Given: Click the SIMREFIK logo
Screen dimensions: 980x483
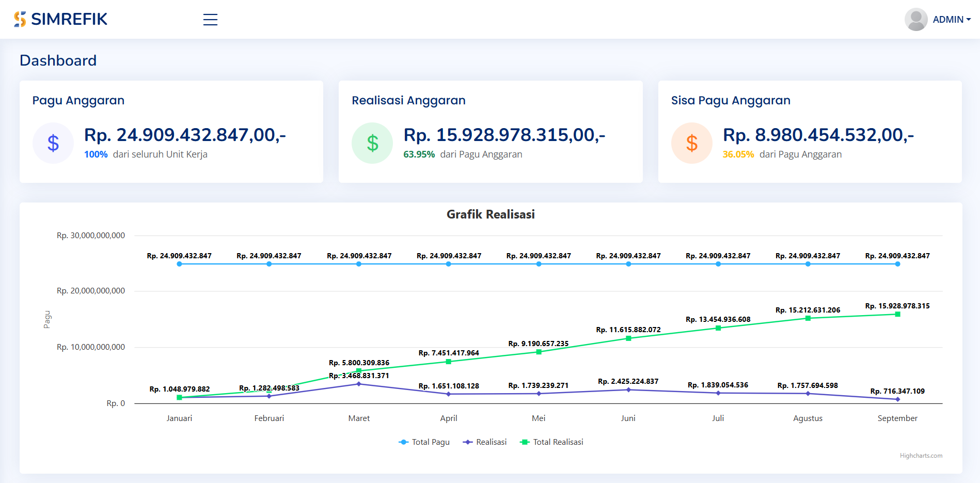Looking at the screenshot, I should 60,19.
